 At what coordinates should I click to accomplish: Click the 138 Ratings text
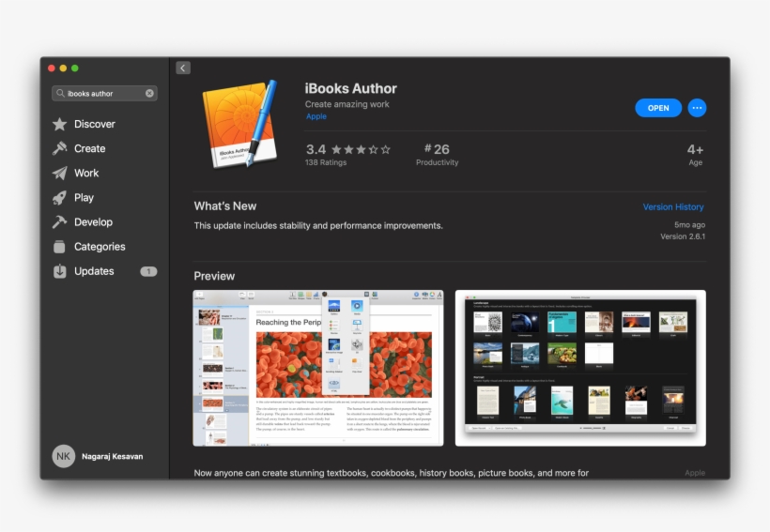pyautogui.click(x=326, y=162)
